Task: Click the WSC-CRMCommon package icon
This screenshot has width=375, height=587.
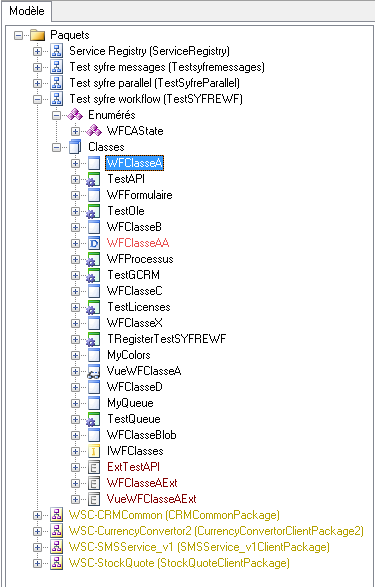Action: (56, 515)
